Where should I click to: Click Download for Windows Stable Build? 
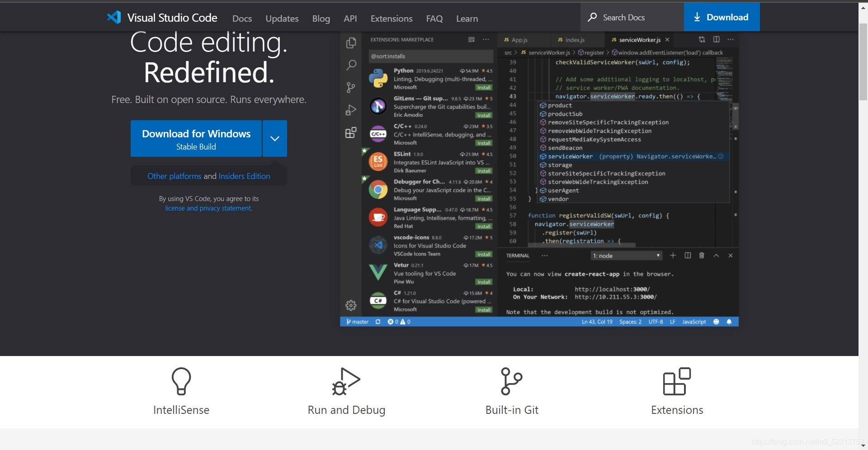196,139
